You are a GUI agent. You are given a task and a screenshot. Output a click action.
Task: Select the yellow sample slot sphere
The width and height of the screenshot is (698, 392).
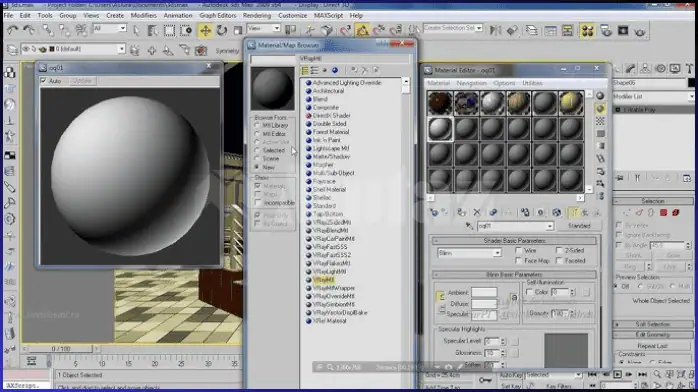tap(571, 103)
